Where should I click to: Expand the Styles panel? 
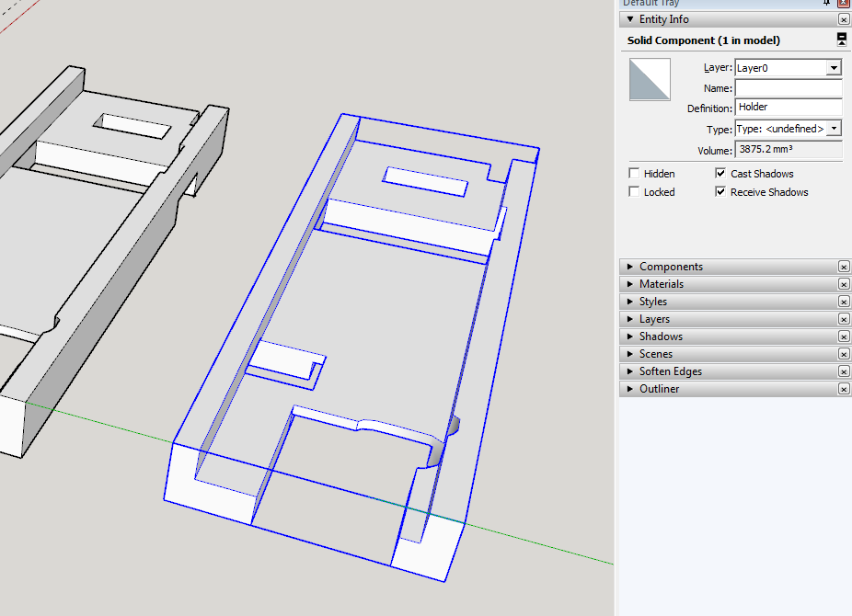tap(653, 301)
